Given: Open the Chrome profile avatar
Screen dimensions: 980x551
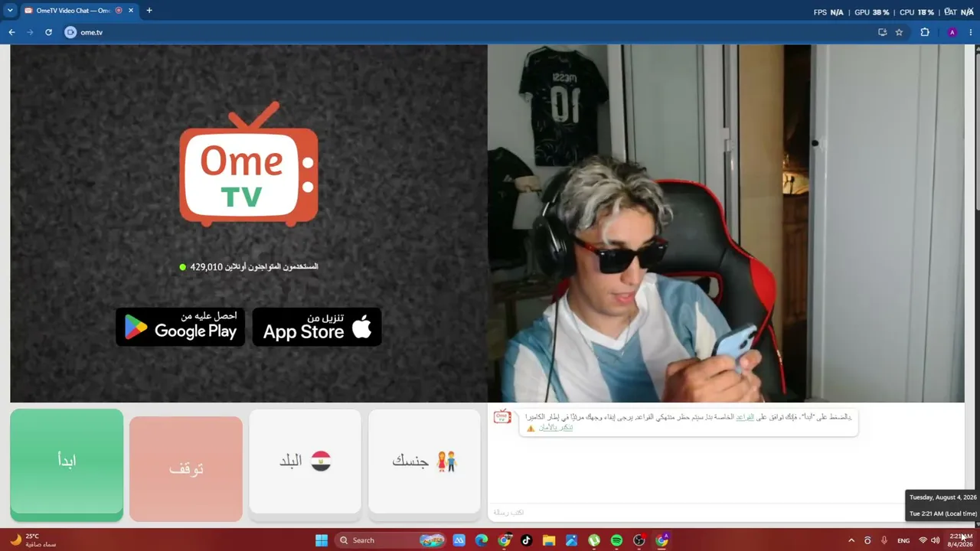Looking at the screenshot, I should [952, 32].
